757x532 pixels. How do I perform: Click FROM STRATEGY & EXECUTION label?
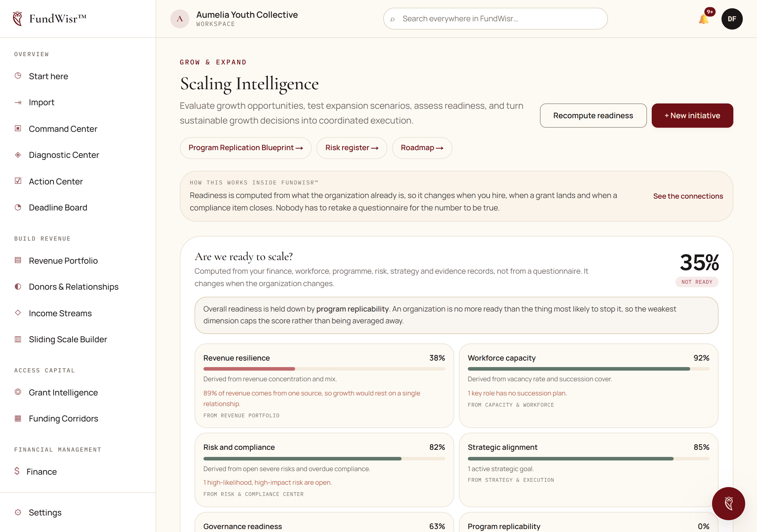511,480
